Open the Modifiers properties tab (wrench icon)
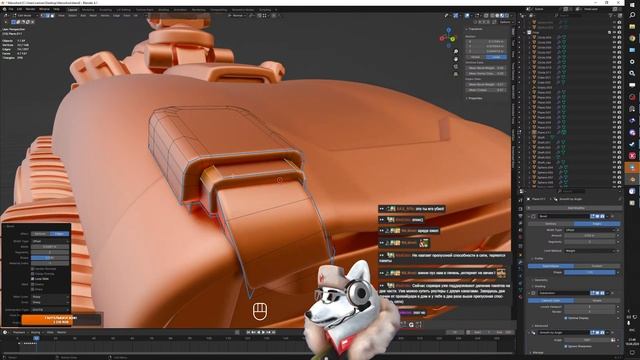640x360 pixels. click(x=520, y=262)
